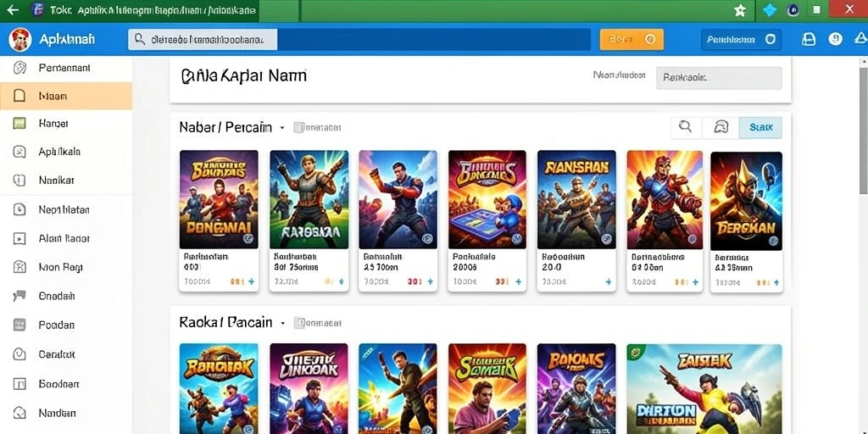Click the light-blue Statk button
868x434 pixels.
click(x=760, y=127)
